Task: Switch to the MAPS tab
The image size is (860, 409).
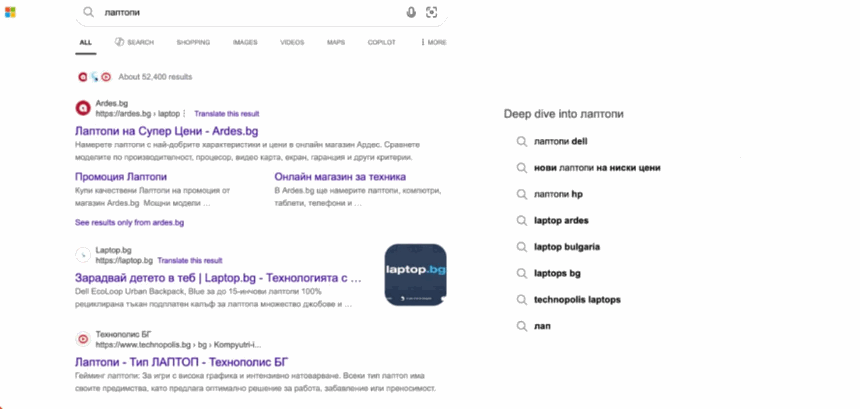Action: tap(336, 42)
